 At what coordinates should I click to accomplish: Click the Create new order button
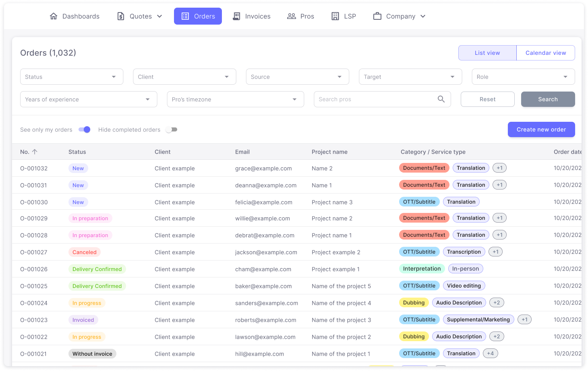pos(541,129)
